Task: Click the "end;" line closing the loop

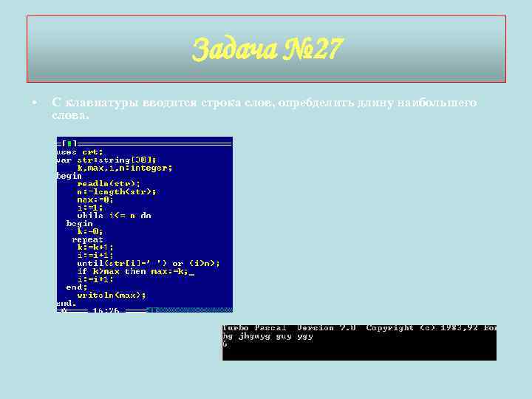Action: (76, 287)
